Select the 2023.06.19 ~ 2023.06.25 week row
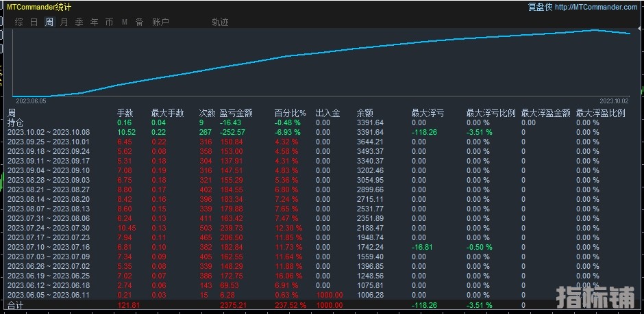This screenshot has width=644, height=314. click(x=49, y=276)
